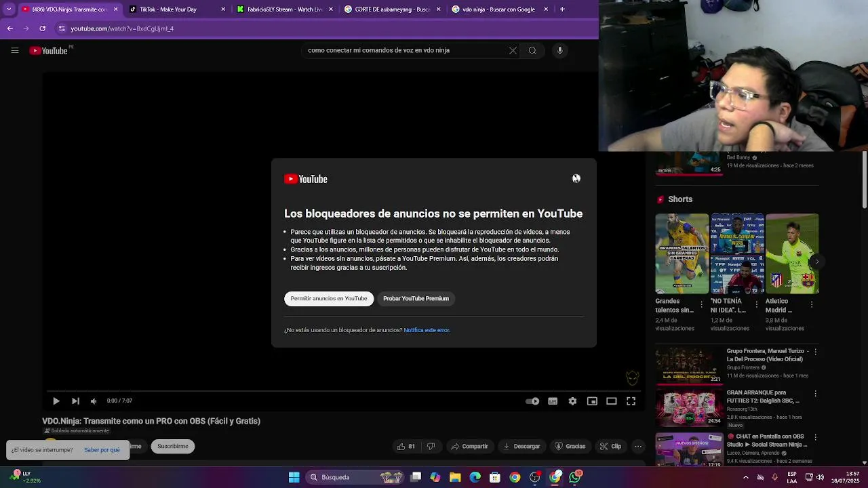
Task: Mute the video volume
Action: click(x=94, y=401)
